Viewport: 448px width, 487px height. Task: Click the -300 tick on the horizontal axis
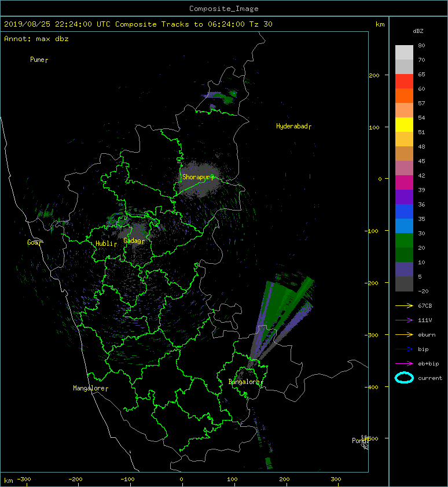24,479
